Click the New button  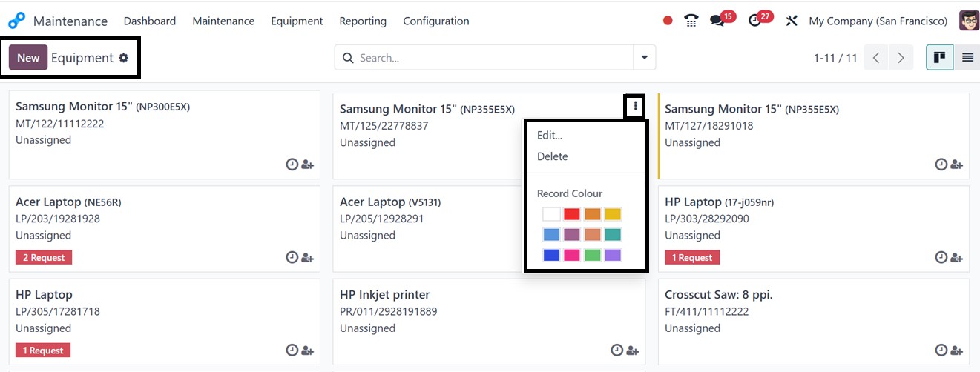28,58
